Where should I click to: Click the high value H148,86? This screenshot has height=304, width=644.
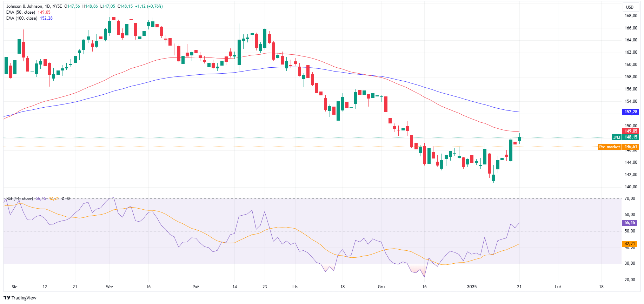coord(90,6)
